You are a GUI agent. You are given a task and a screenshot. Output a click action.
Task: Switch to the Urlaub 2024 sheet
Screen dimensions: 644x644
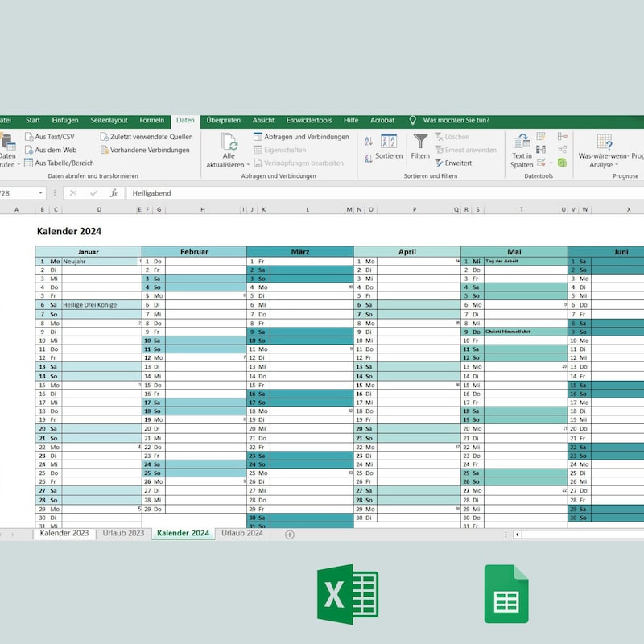[x=242, y=533]
